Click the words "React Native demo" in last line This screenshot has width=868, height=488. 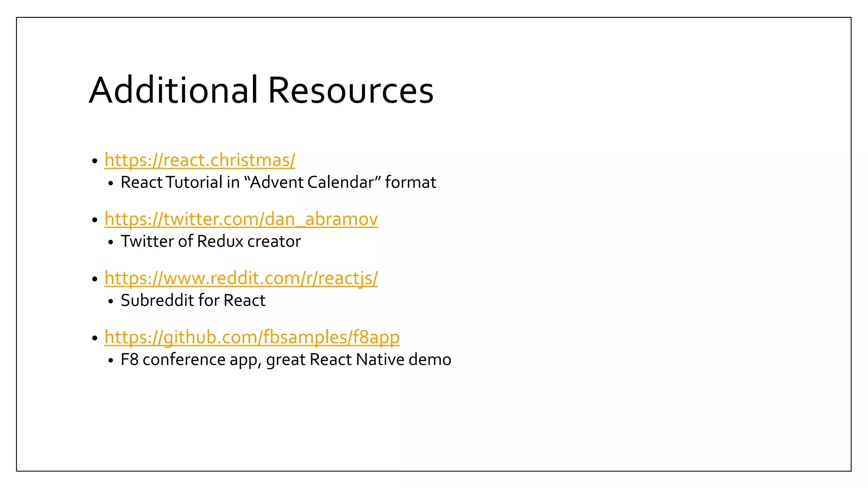coord(380,360)
